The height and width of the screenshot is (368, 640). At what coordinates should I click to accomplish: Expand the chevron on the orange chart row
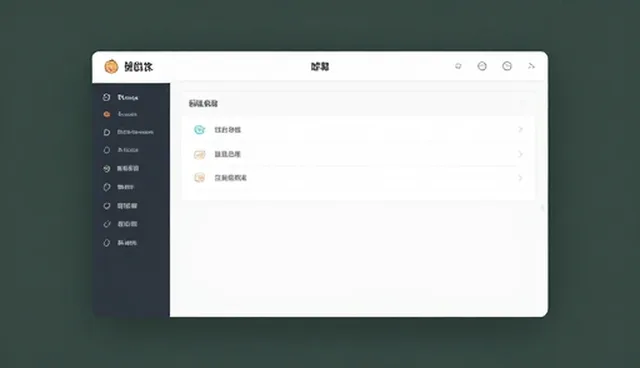(x=520, y=154)
